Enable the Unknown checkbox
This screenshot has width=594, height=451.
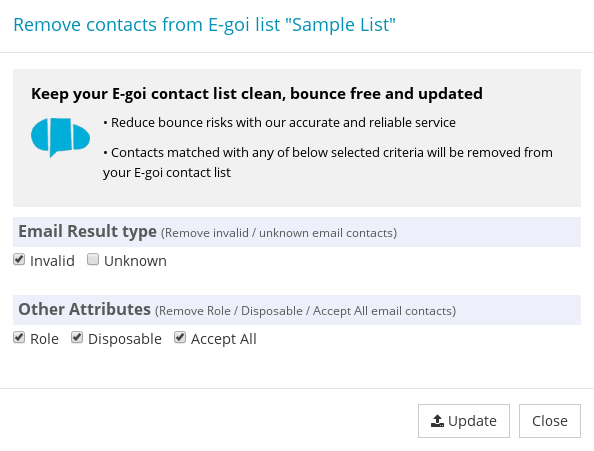click(x=93, y=259)
